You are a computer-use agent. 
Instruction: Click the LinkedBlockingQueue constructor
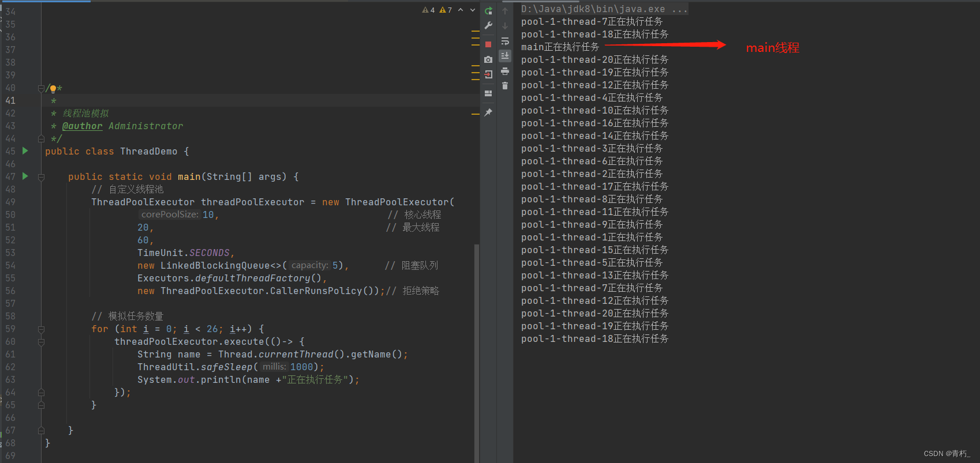point(215,265)
